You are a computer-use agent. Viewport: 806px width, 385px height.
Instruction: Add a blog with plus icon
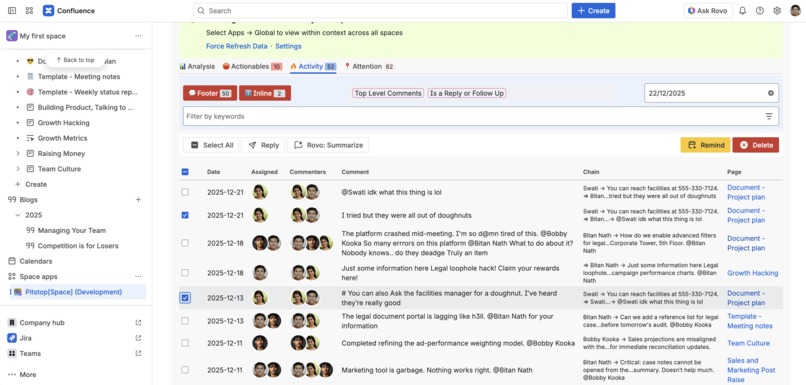click(x=138, y=199)
